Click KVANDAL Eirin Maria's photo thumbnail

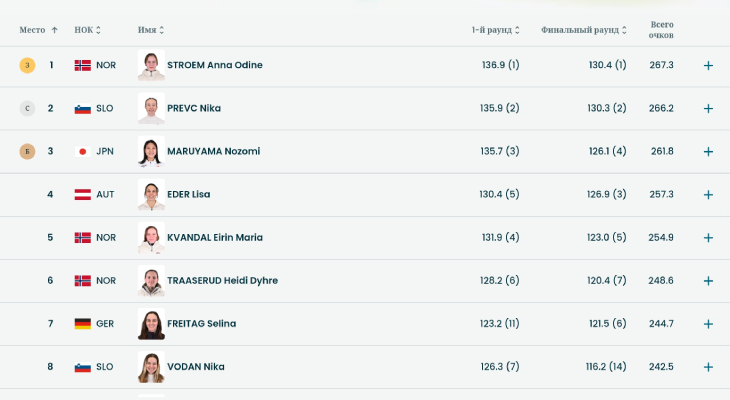click(x=151, y=237)
